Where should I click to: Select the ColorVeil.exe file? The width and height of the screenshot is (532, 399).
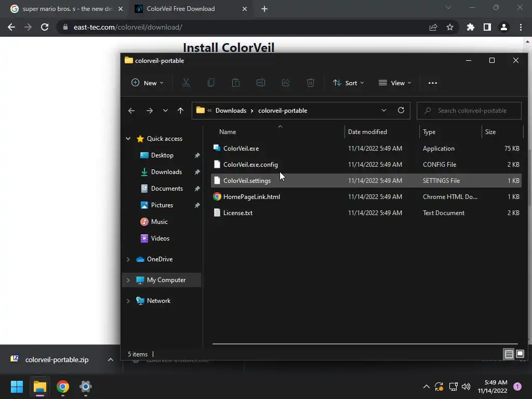click(366, 148)
